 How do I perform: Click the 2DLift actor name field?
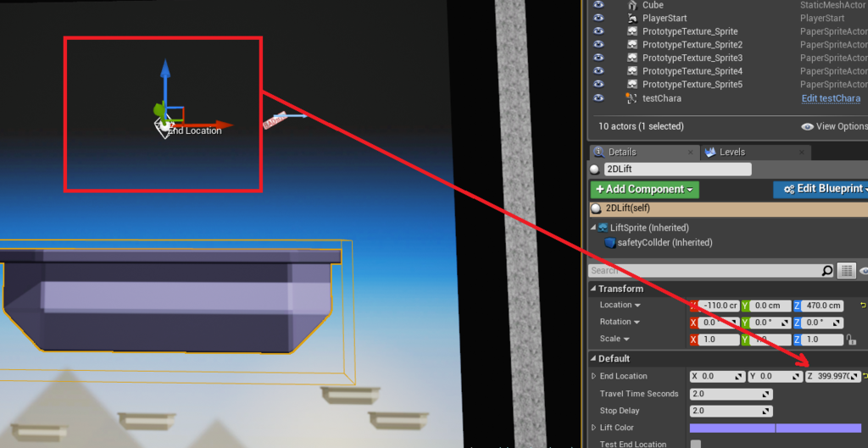click(x=676, y=169)
